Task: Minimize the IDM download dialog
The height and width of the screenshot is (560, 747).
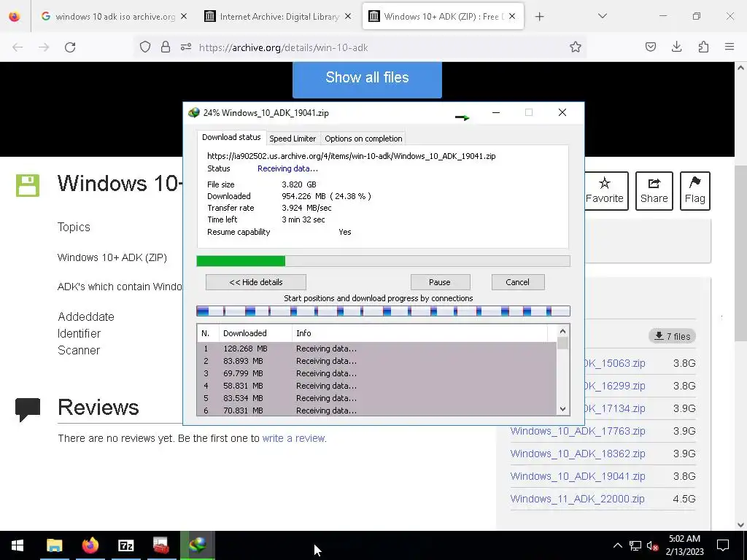Action: [x=496, y=112]
